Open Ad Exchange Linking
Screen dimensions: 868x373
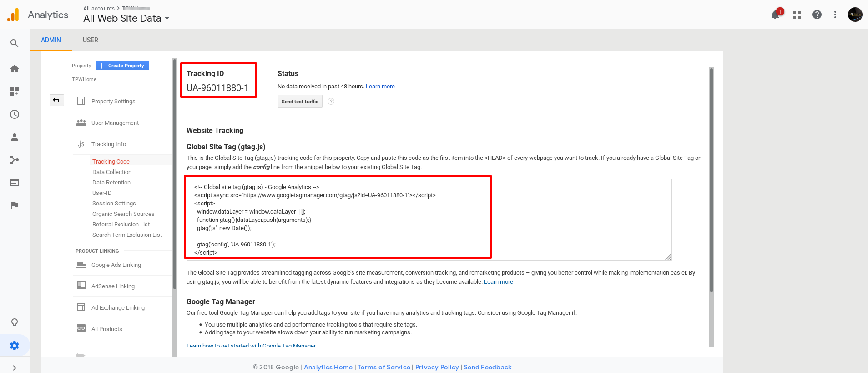coord(118,307)
